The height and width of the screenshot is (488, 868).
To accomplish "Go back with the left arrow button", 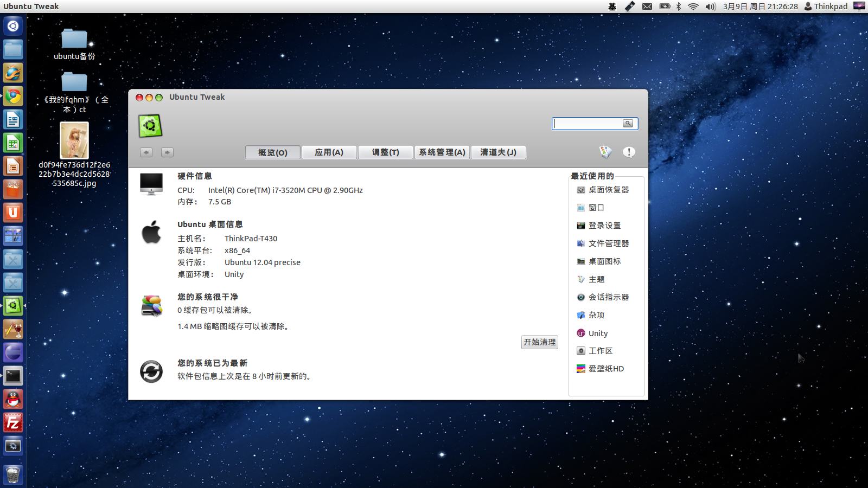I will tap(146, 152).
